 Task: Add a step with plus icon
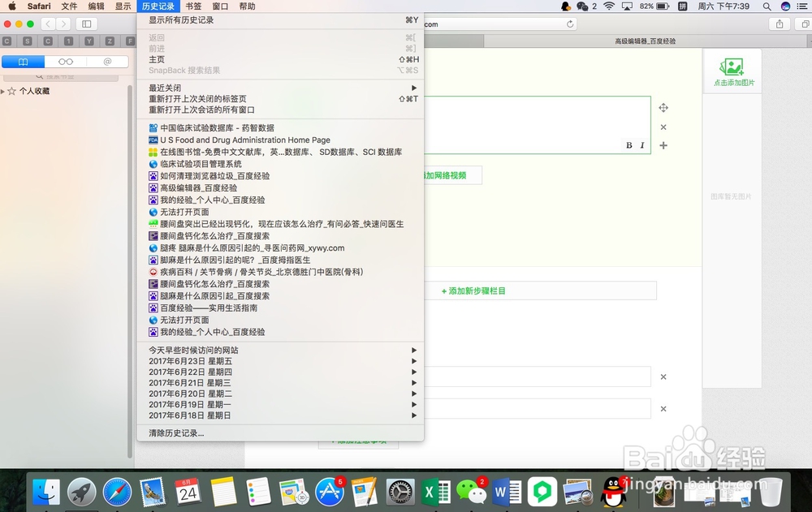click(x=663, y=145)
